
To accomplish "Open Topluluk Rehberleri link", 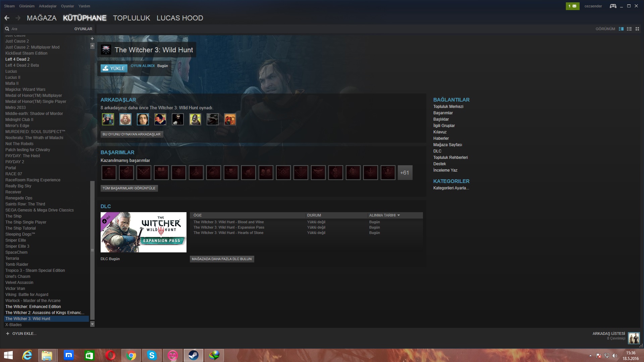I will pos(450,158).
